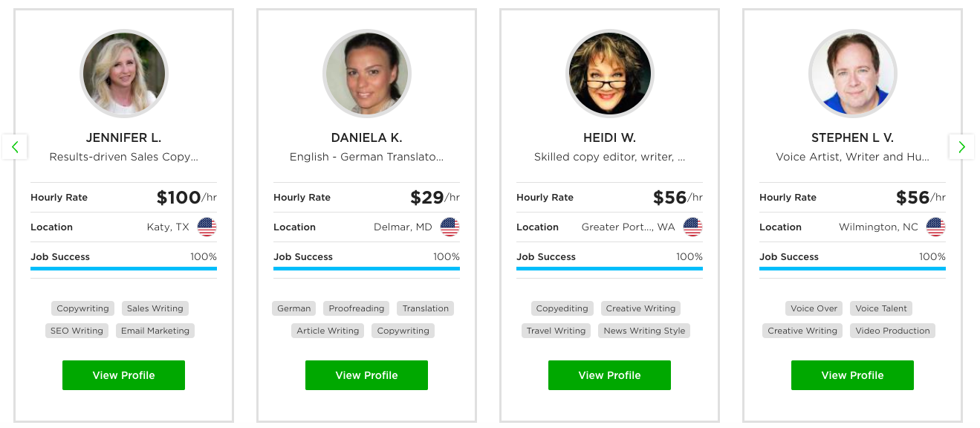Image resolution: width=980 pixels, height=428 pixels.
Task: Click the US flag on Heidi W.'s card
Action: 692,227
